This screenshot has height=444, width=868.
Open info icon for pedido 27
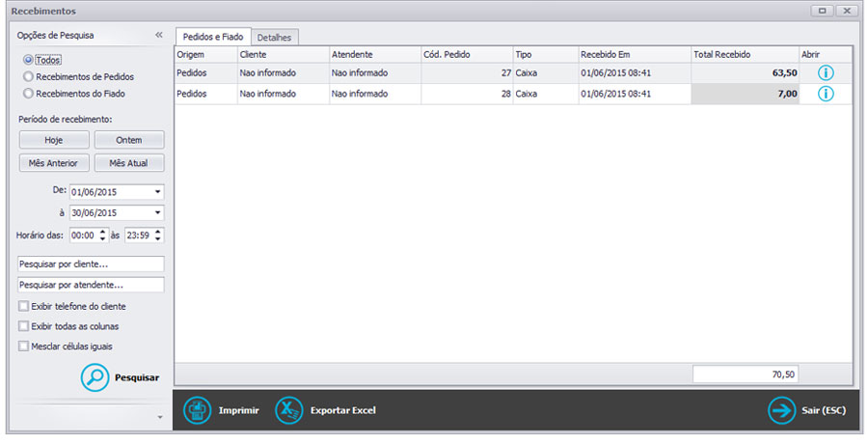coord(827,72)
